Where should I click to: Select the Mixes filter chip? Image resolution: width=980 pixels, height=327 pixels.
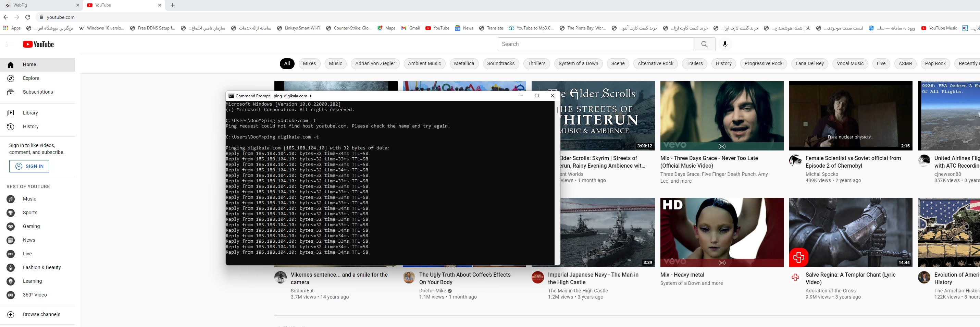point(309,63)
